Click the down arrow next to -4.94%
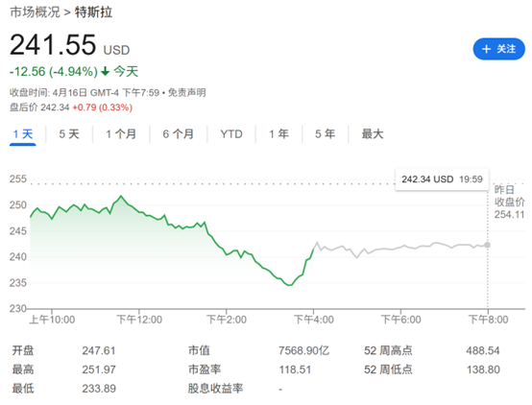 [x=106, y=71]
